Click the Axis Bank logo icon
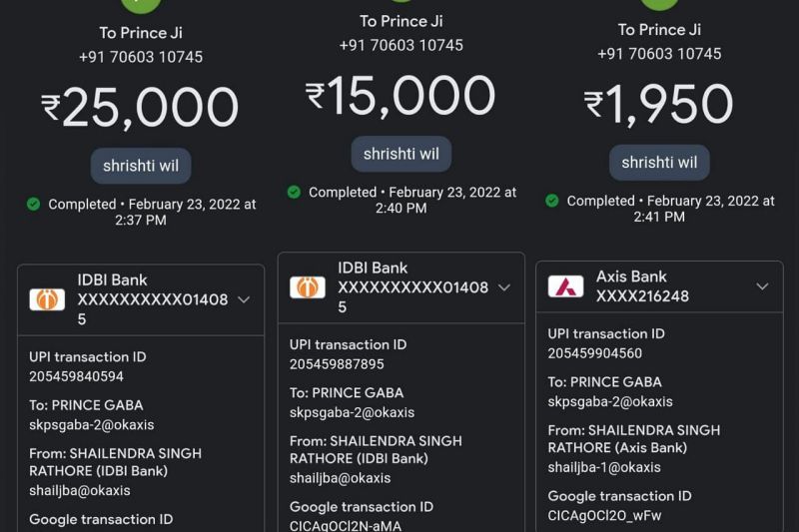799x532 pixels. [565, 286]
